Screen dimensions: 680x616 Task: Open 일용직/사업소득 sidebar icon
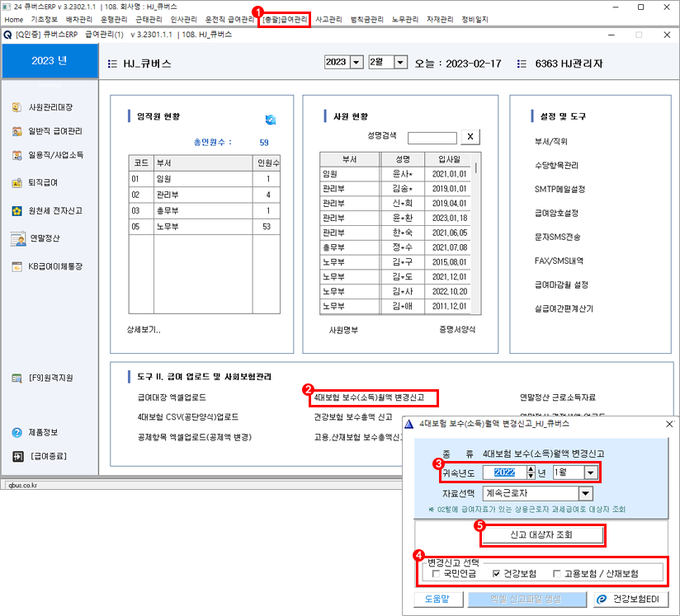pos(17,155)
